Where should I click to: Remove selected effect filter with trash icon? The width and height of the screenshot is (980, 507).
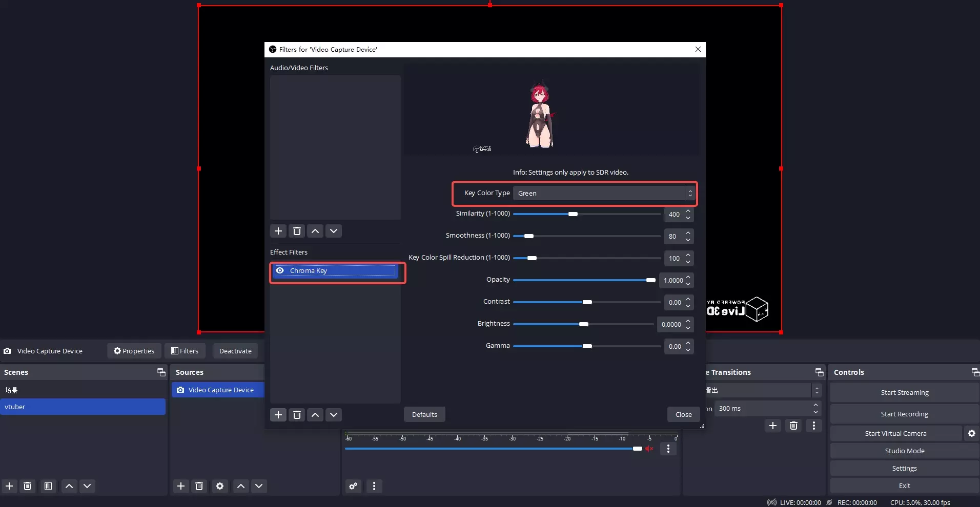(297, 415)
